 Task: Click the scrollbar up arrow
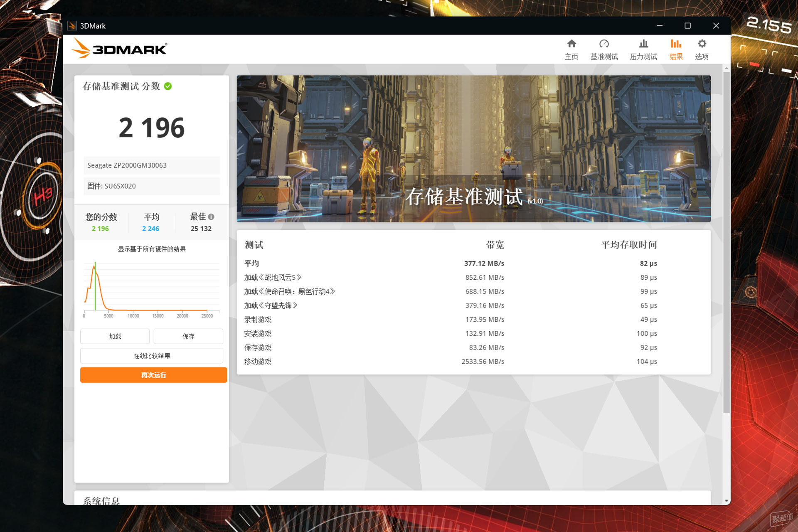click(x=726, y=68)
